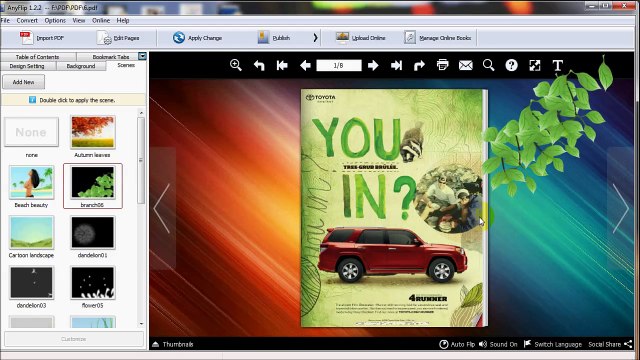Click the zoom in magnifier icon
640x360 pixels.
coord(236,65)
